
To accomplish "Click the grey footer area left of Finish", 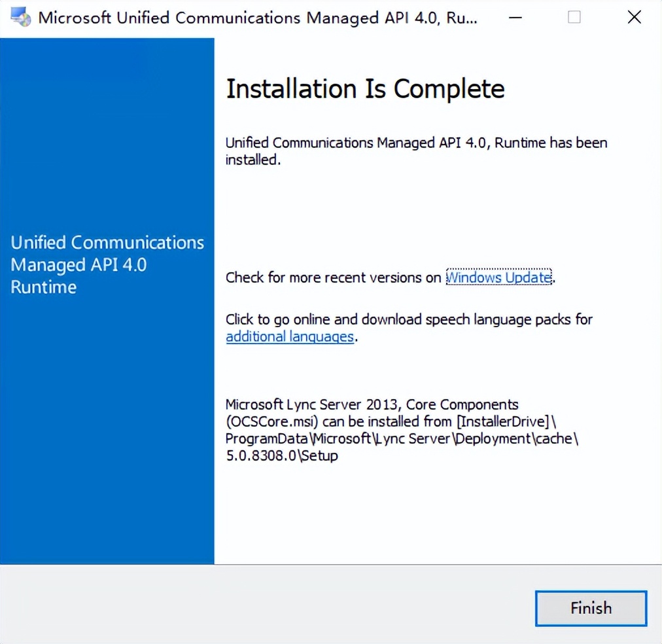I will pos(262,605).
